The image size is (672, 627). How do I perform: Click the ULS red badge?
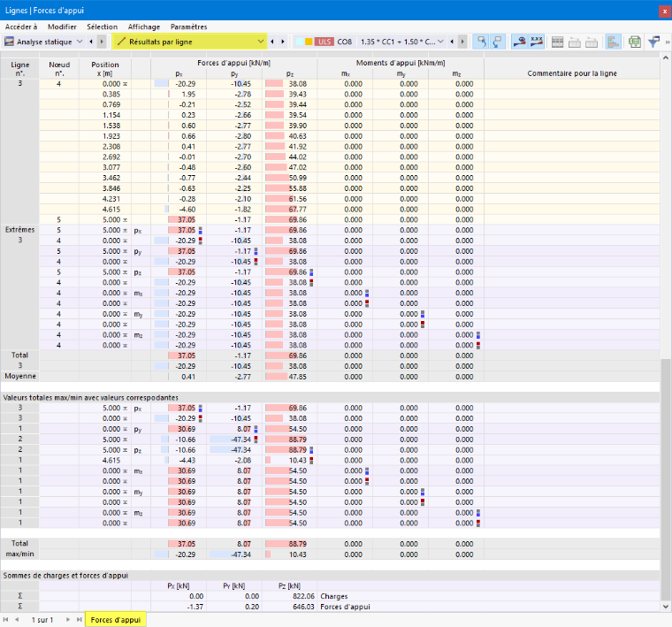(x=325, y=42)
